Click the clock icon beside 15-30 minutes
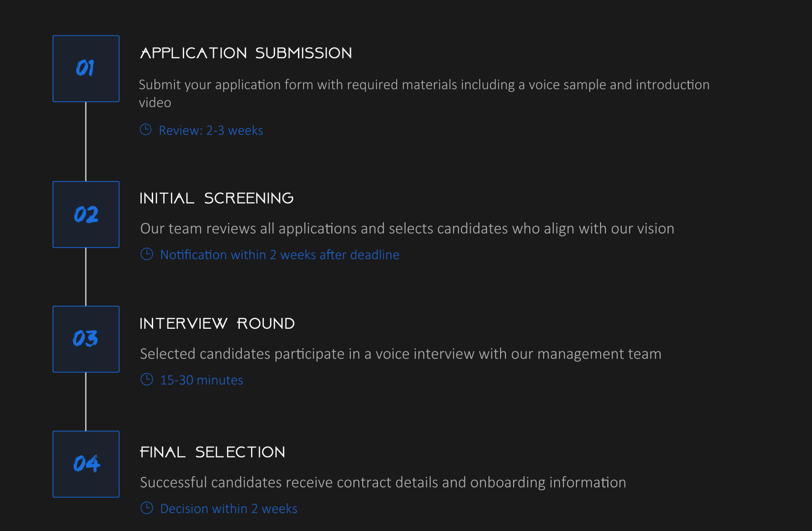Viewport: 812px width, 531px height. [x=147, y=380]
